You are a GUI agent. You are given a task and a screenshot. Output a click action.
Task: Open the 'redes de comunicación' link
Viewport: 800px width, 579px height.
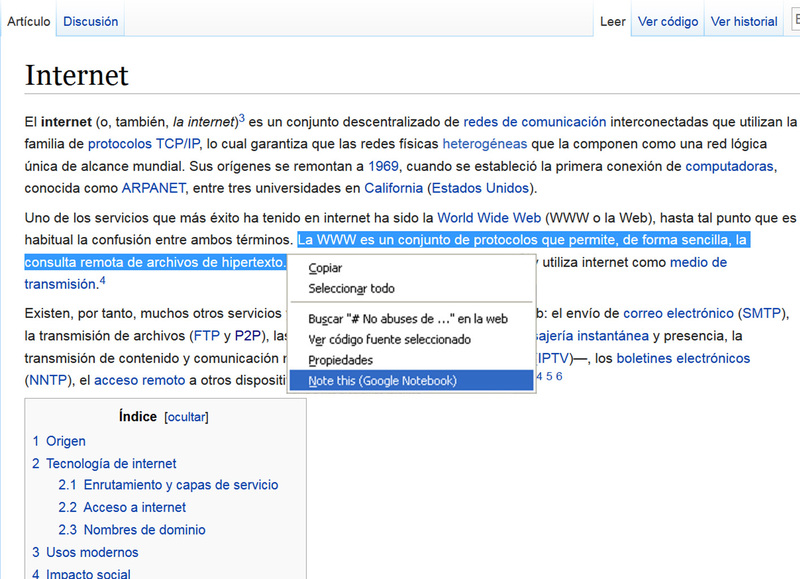pyautogui.click(x=534, y=122)
